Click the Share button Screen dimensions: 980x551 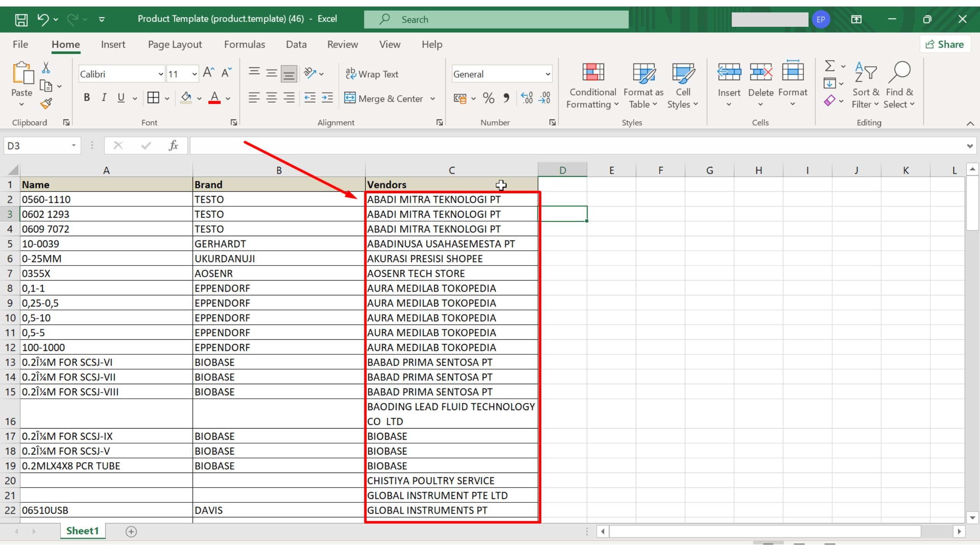945,44
